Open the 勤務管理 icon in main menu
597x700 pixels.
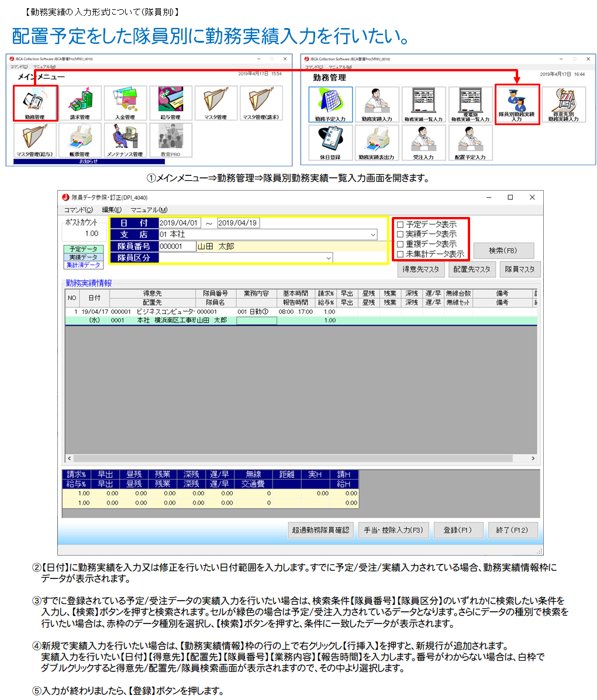(35, 102)
